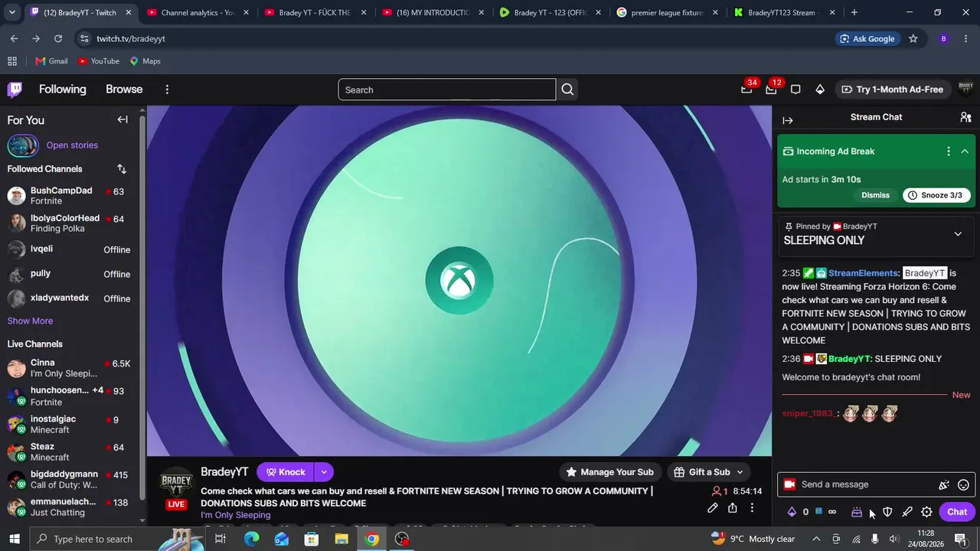
Task: Open Bits balance diamond below chat
Action: pyautogui.click(x=792, y=512)
